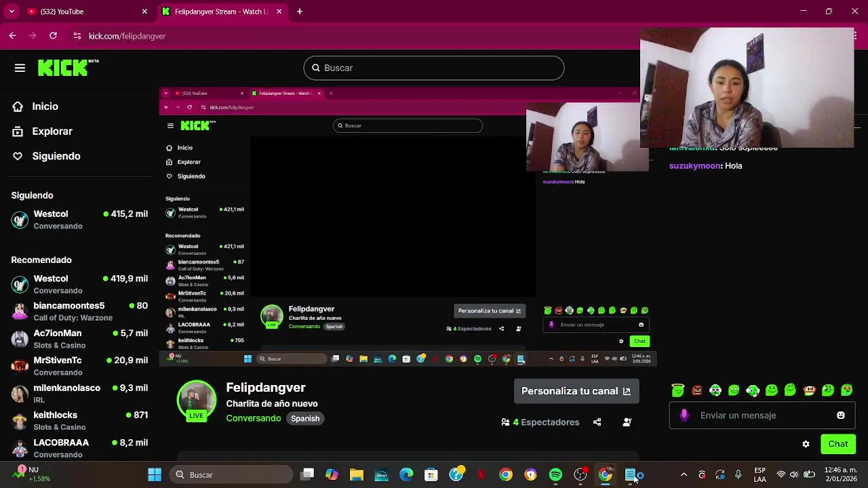Click the Conversando category link

254,418
